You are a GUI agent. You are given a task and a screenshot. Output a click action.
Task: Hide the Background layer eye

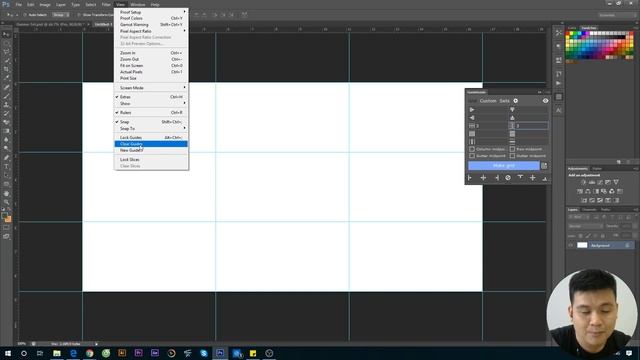tap(571, 245)
